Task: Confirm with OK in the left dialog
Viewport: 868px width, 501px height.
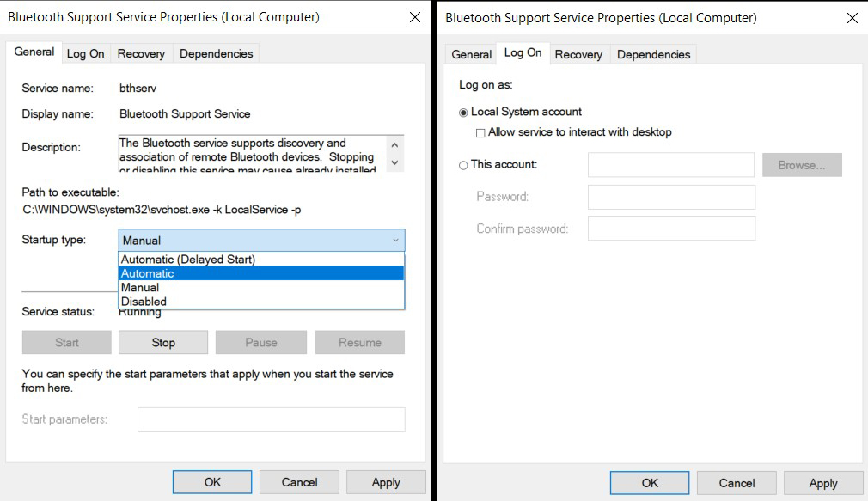Action: (x=212, y=482)
